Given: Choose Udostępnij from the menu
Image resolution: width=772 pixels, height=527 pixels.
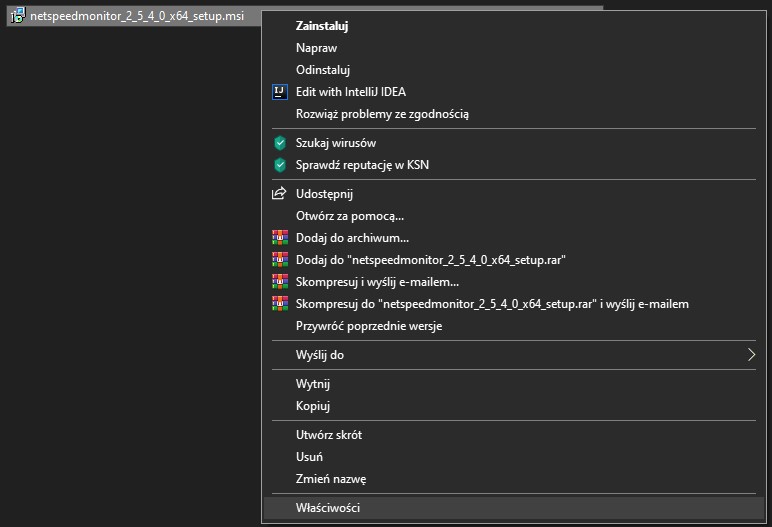Looking at the screenshot, I should point(514,194).
